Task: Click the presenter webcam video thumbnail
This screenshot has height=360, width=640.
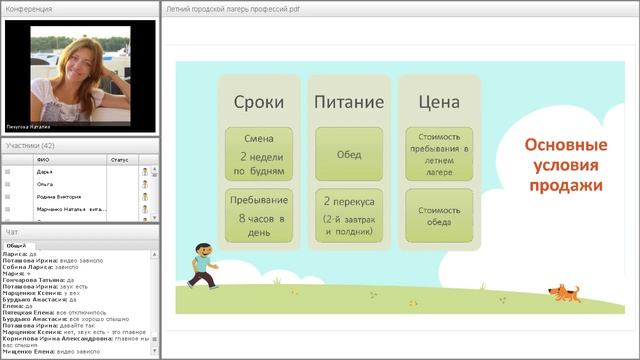Action: tap(80, 76)
